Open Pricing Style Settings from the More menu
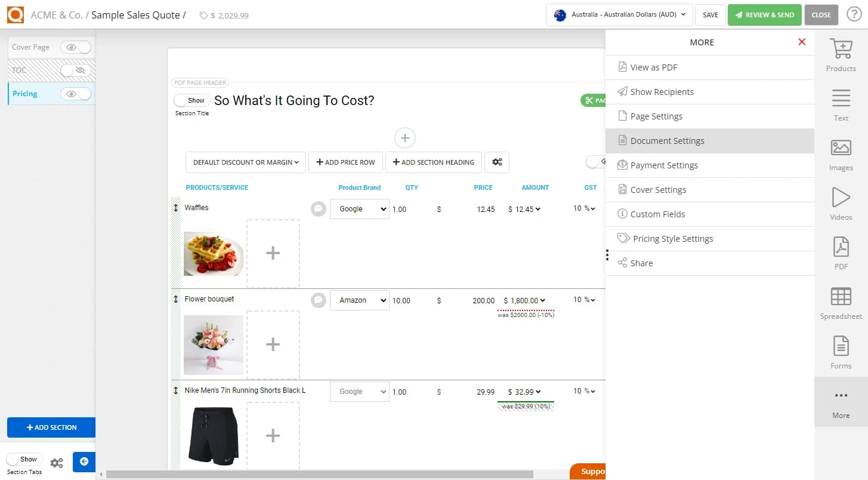This screenshot has width=868, height=480. point(672,238)
